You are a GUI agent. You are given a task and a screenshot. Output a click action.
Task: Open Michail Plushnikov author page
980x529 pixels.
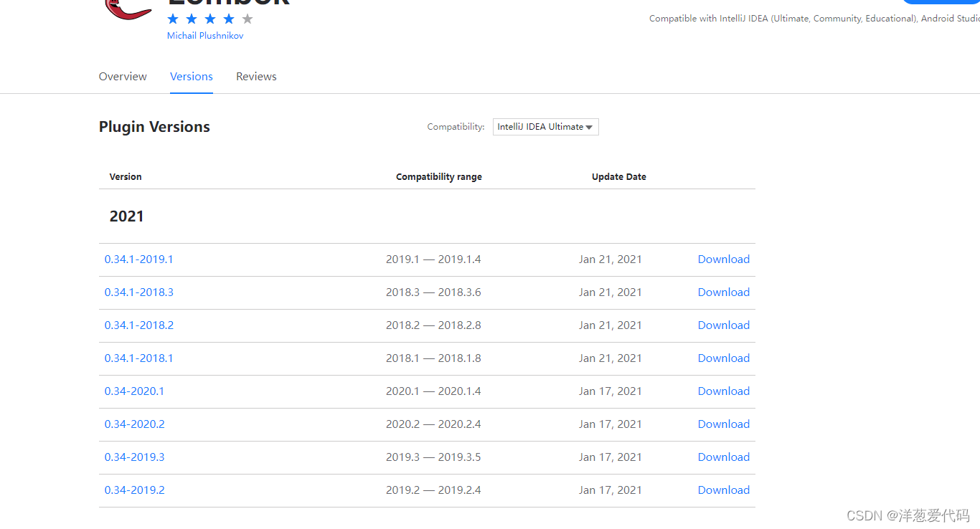[205, 36]
